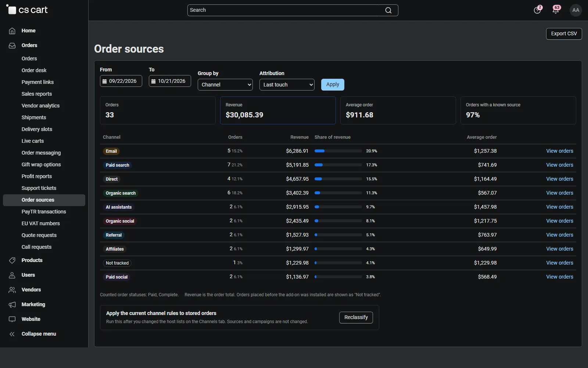Open the AA user avatar menu

click(576, 10)
